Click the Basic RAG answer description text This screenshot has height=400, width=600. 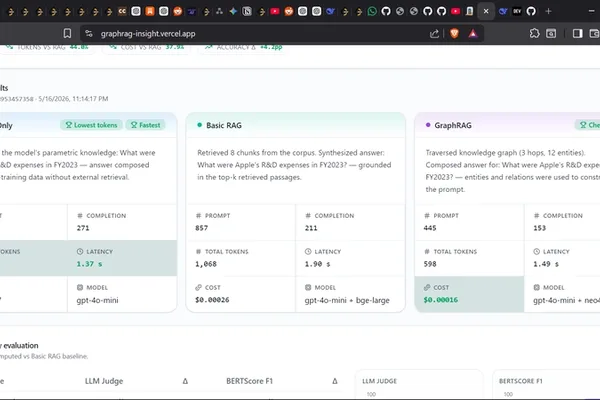(294, 165)
